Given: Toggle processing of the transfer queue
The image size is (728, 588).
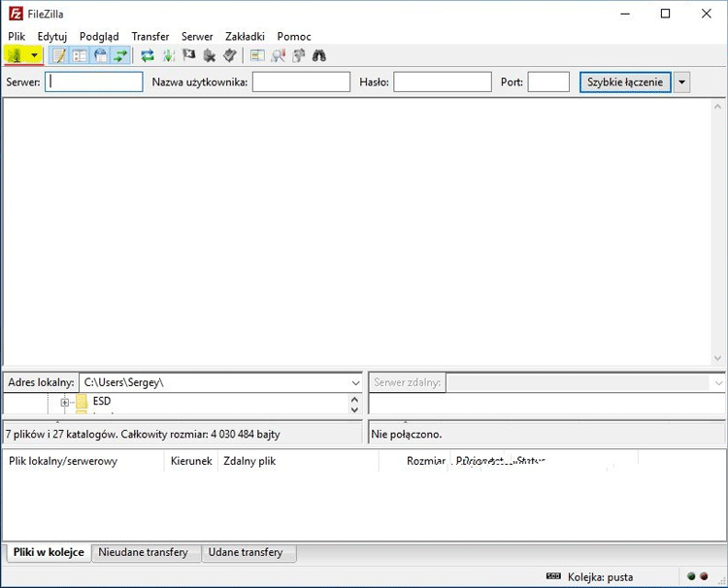Looking at the screenshot, I should click(169, 55).
